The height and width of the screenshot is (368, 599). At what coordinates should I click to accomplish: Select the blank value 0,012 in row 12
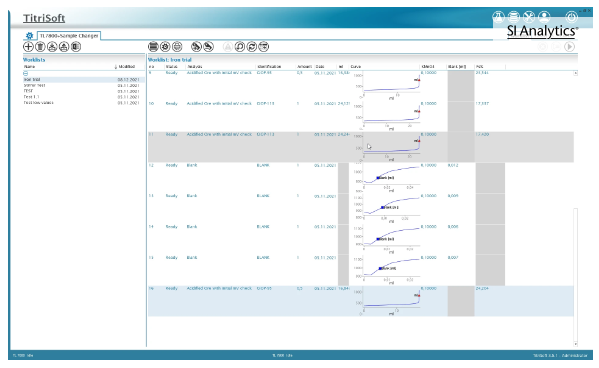click(453, 165)
